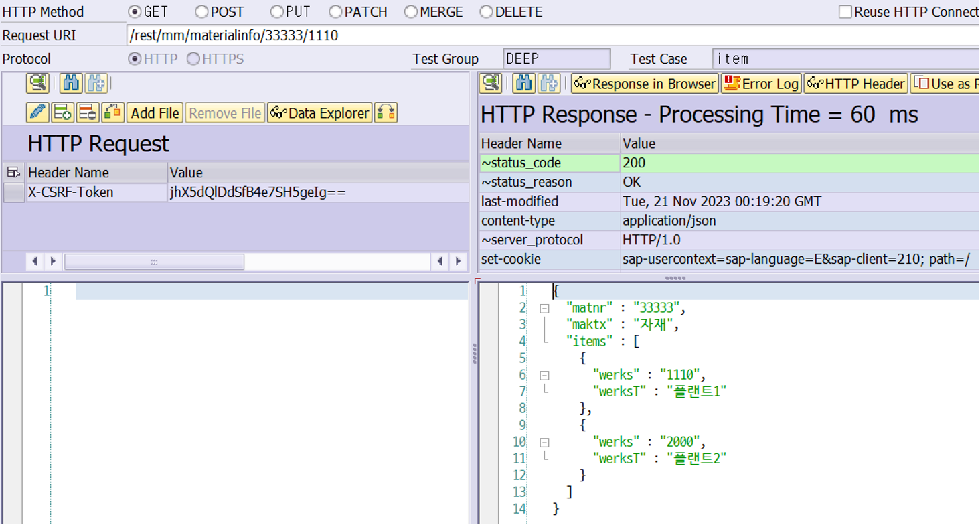Collapse the werks 2000 node in the response
The width and height of the screenshot is (980, 525).
pos(544,441)
